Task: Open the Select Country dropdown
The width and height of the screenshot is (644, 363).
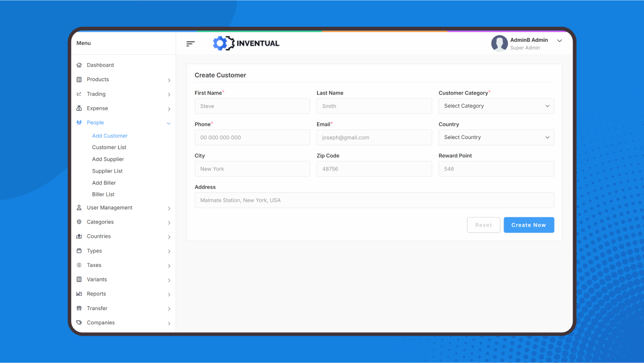Action: (496, 137)
